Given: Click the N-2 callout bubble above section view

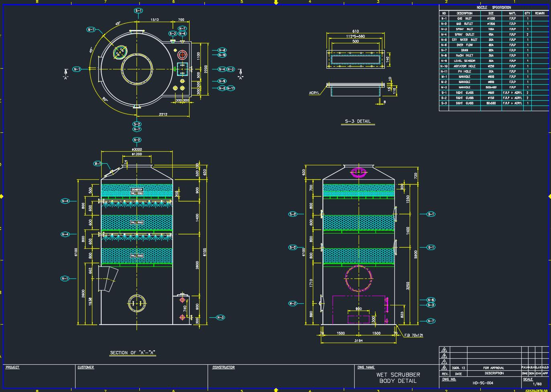Looking at the screenshot, I should [137, 140].
